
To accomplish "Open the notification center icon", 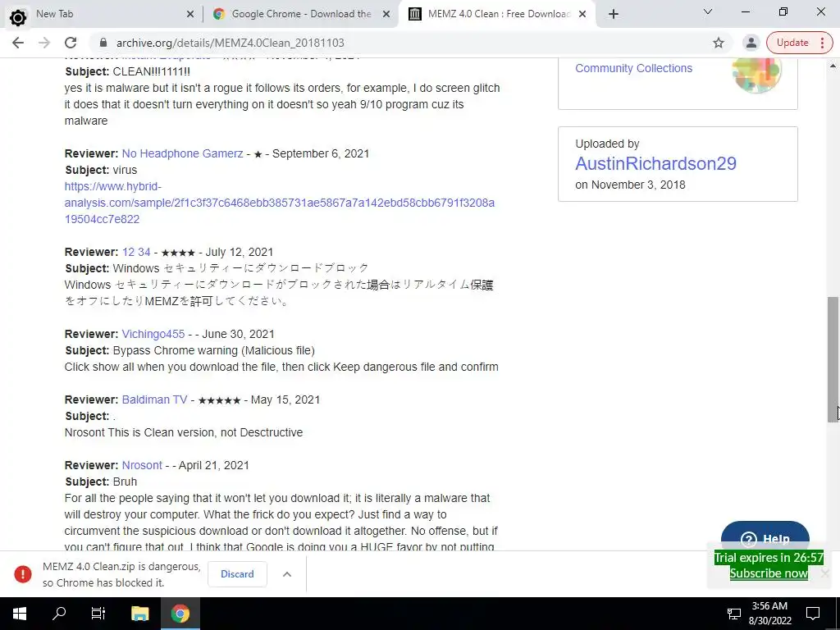I will pos(813,614).
